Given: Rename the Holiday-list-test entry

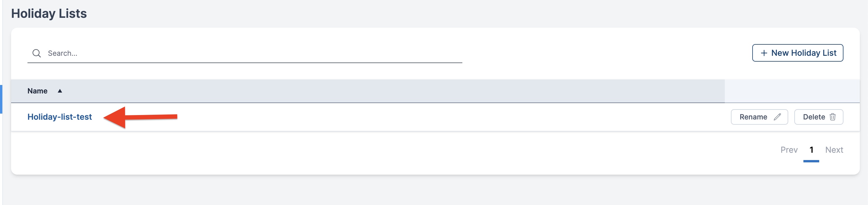Looking at the screenshot, I should coord(759,117).
